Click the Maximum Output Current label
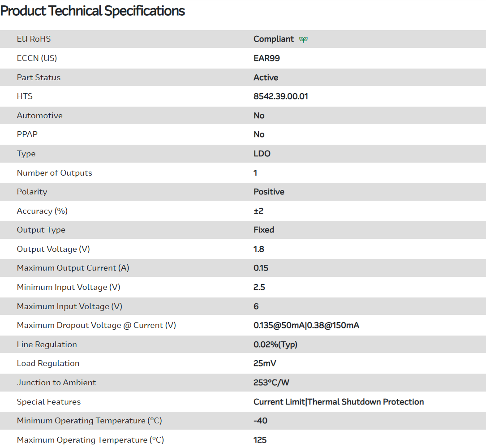486x448 pixels. coord(73,268)
